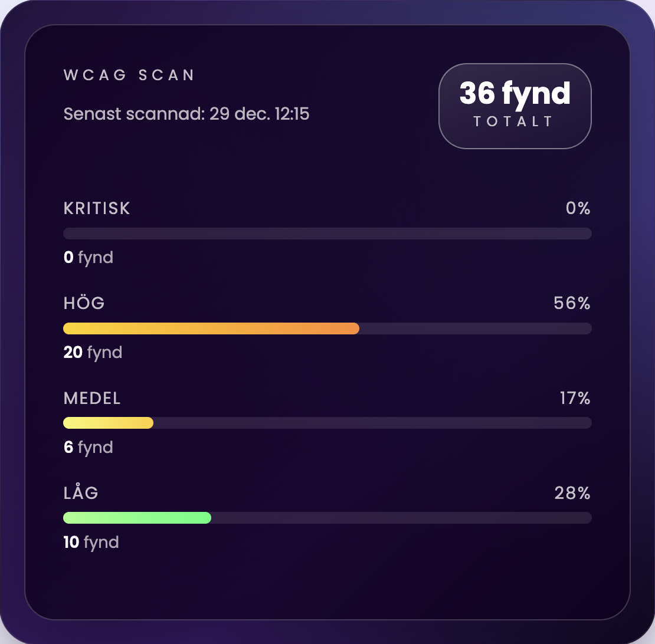The height and width of the screenshot is (644, 655).
Task: Select the HÖG severity label
Action: [84, 304]
